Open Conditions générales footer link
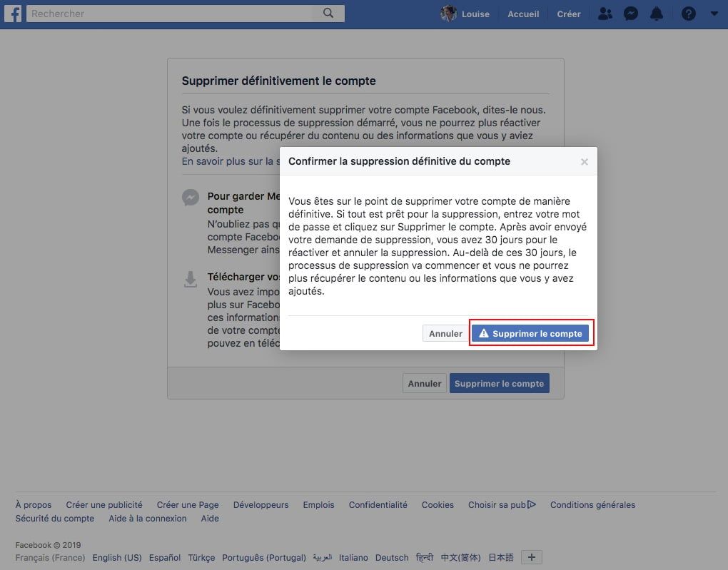 click(592, 504)
